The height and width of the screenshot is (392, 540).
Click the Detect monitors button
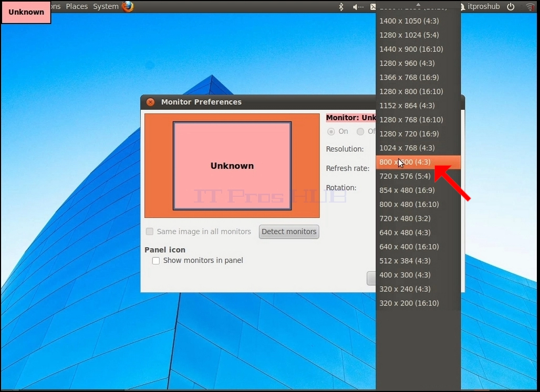(289, 231)
